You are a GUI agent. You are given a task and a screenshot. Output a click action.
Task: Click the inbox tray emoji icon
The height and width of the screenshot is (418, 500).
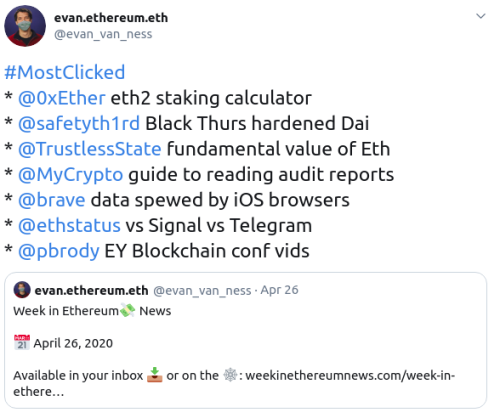[x=155, y=375]
